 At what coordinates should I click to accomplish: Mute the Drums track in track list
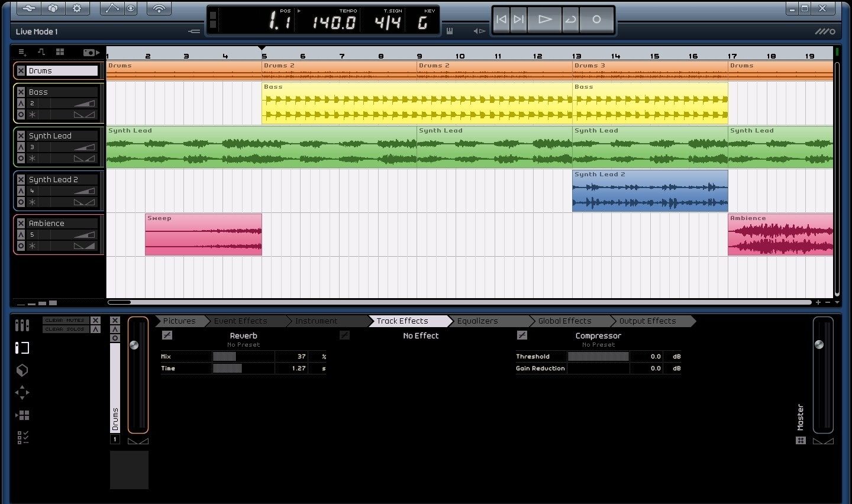coord(21,70)
